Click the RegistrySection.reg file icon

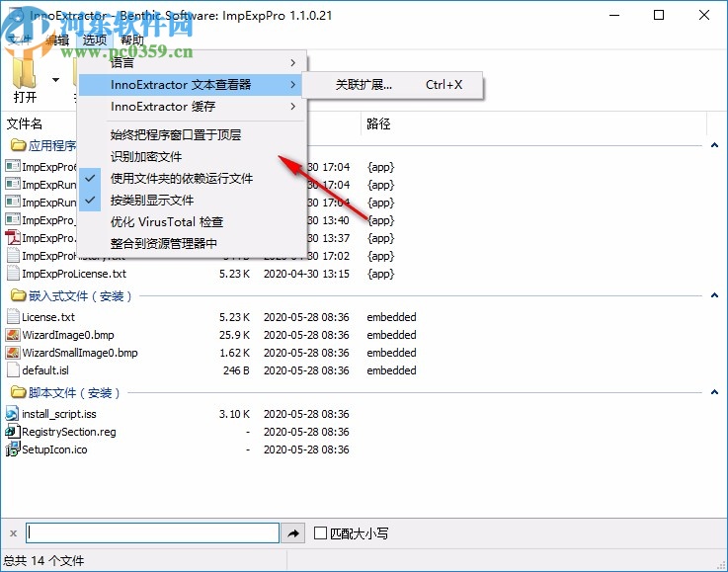point(13,432)
